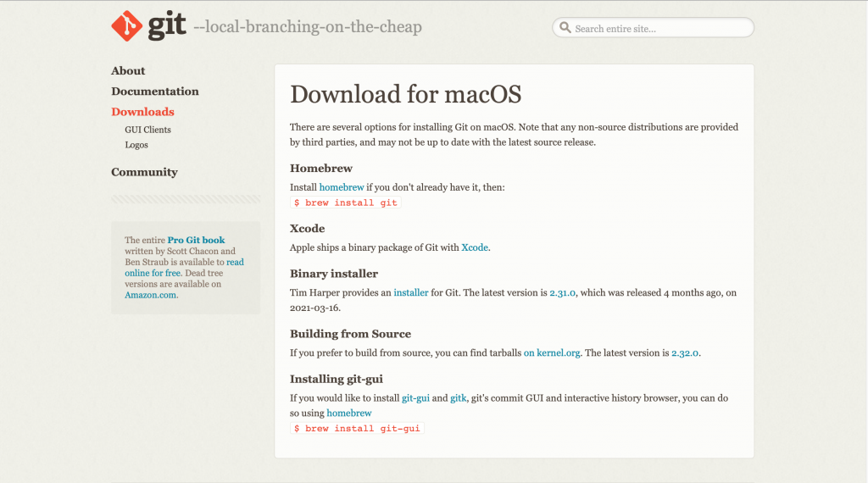Open the About section
This screenshot has height=483, width=868.
pos(128,71)
